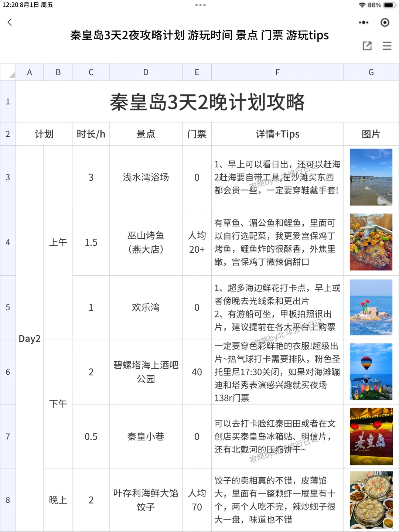Tap the battery status icon

pyautogui.click(x=390, y=5)
